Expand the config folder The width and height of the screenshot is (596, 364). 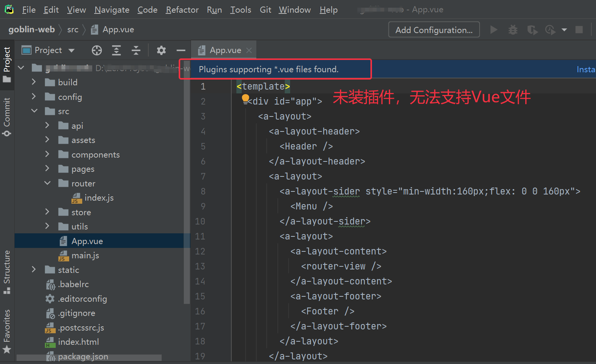tap(34, 96)
